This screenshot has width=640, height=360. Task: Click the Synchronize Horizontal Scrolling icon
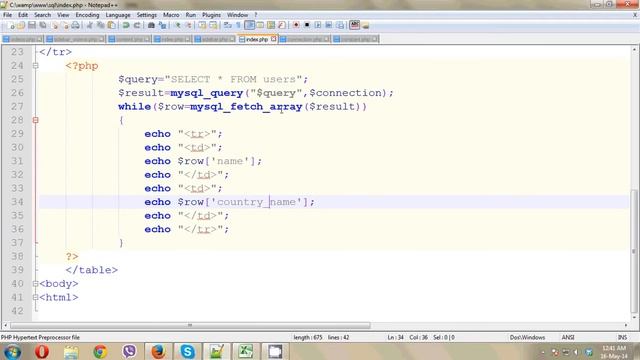pos(213,25)
